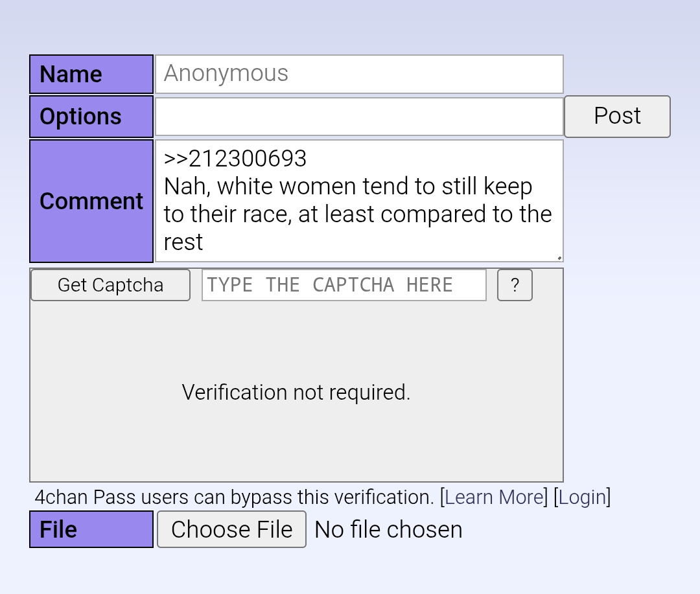Open the Learn More link
Screen dimensions: 700x594
(x=494, y=497)
